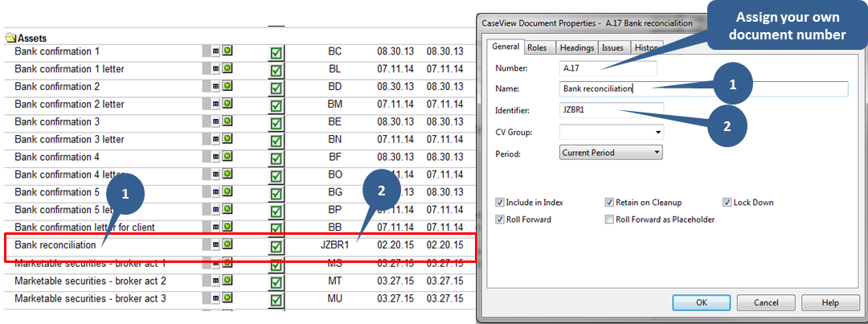Switch to the General tab
Viewport: 868px width, 324px height.
pyautogui.click(x=506, y=47)
